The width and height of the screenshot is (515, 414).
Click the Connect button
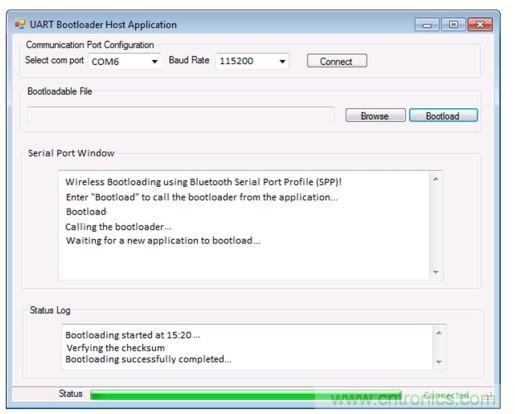pyautogui.click(x=337, y=61)
